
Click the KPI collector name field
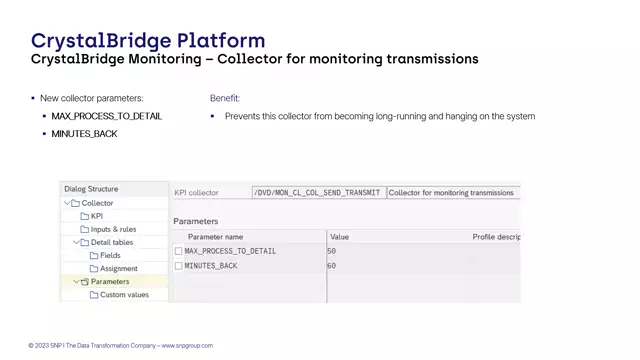319,193
